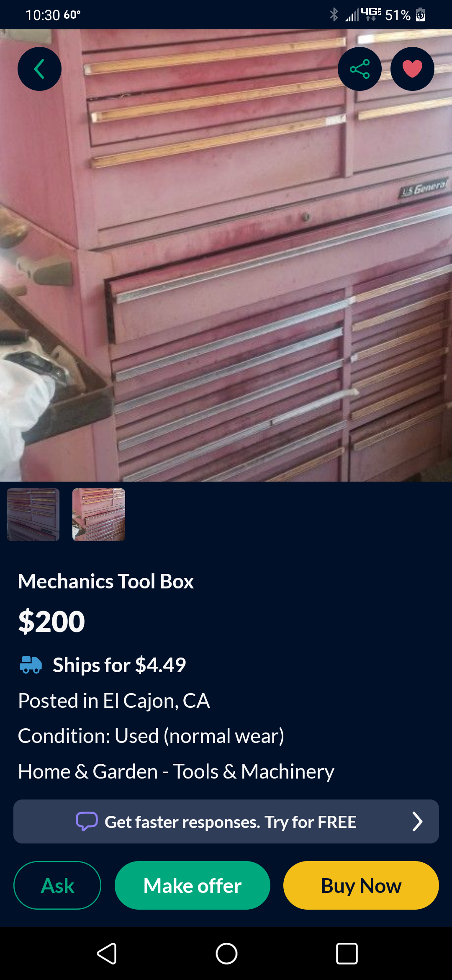Tap the Make offer button
This screenshot has height=980, width=452.
(x=193, y=885)
